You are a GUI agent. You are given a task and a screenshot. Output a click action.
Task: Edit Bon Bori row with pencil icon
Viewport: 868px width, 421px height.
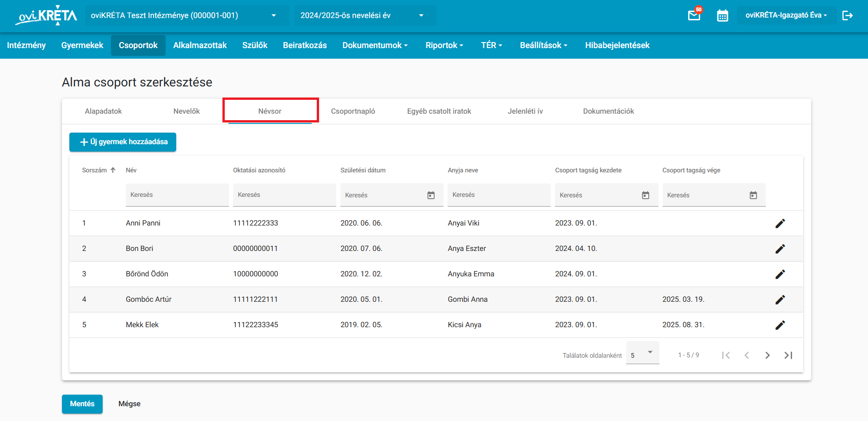point(780,249)
